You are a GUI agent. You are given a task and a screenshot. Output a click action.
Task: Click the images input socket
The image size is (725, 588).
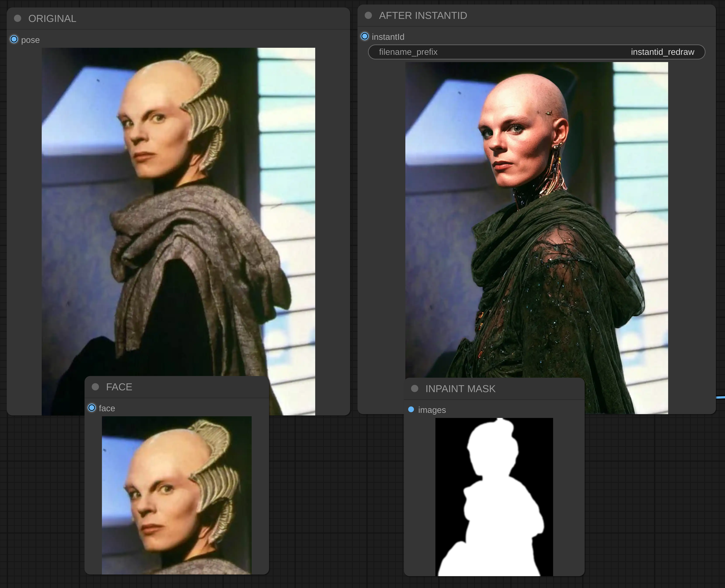411,410
